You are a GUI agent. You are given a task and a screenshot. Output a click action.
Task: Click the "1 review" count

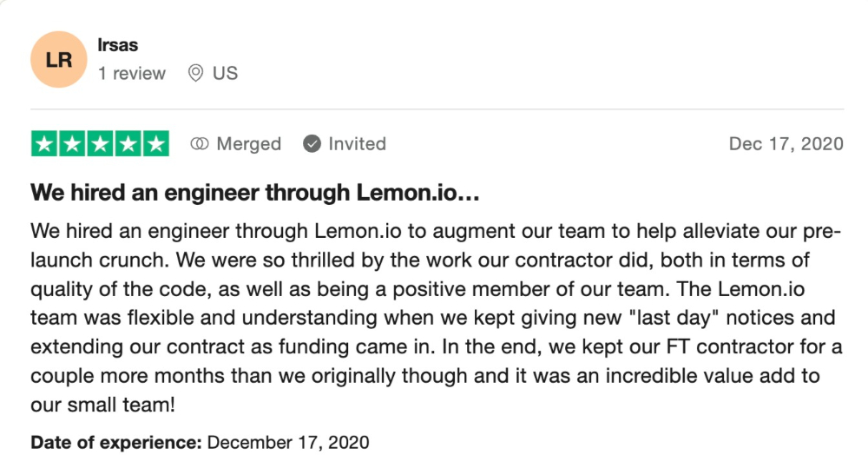point(132,73)
